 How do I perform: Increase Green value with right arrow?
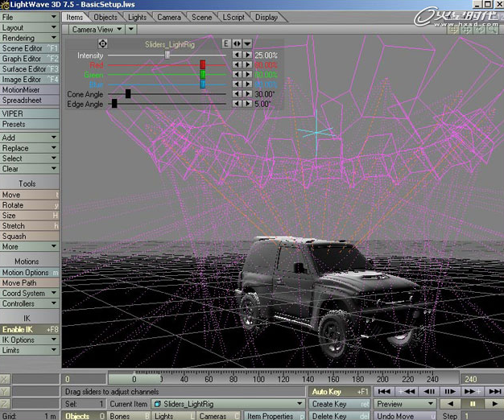[x=247, y=75]
